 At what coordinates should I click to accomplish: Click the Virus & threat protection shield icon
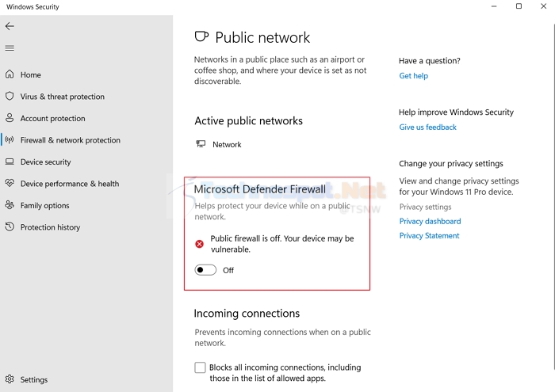pos(10,96)
